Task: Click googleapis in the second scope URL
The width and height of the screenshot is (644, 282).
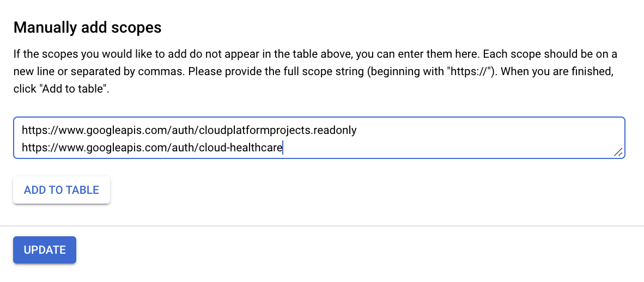Action: (113, 148)
